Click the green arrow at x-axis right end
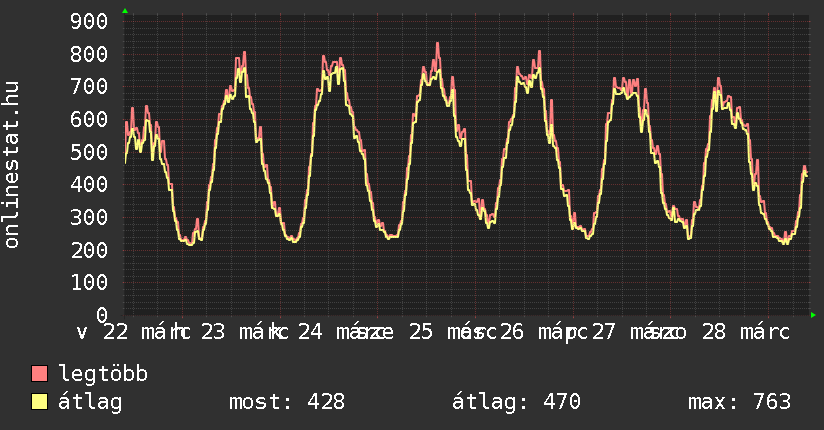Viewport: 824px width, 430px height. click(x=813, y=315)
